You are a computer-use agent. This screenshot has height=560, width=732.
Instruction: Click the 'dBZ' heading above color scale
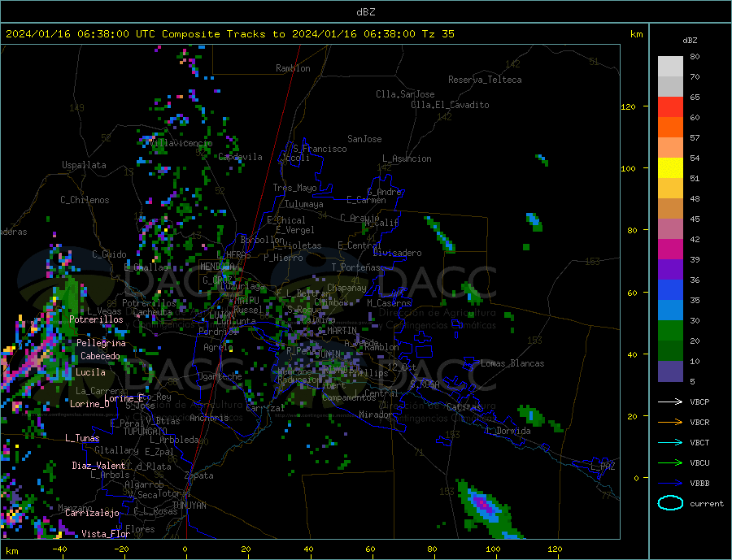click(690, 41)
